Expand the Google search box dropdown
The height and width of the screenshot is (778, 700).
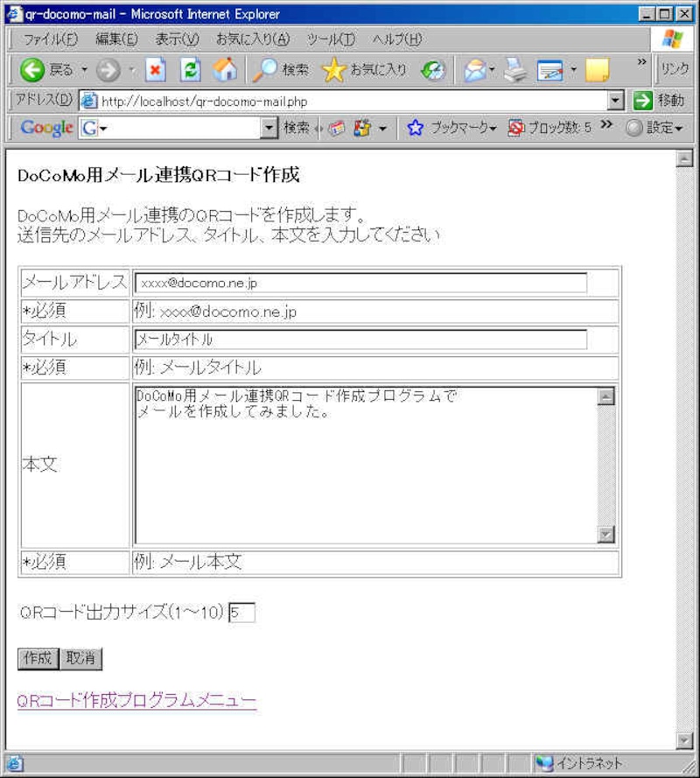tap(269, 129)
